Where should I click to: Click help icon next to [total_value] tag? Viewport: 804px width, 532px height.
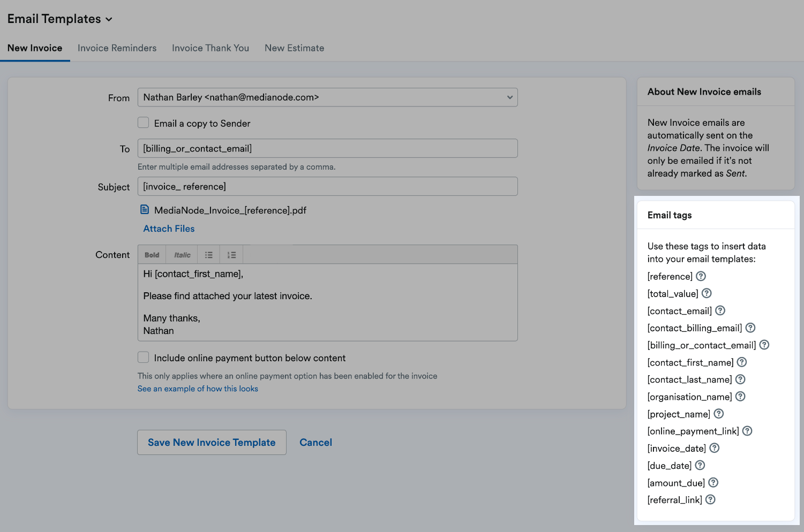pyautogui.click(x=707, y=293)
